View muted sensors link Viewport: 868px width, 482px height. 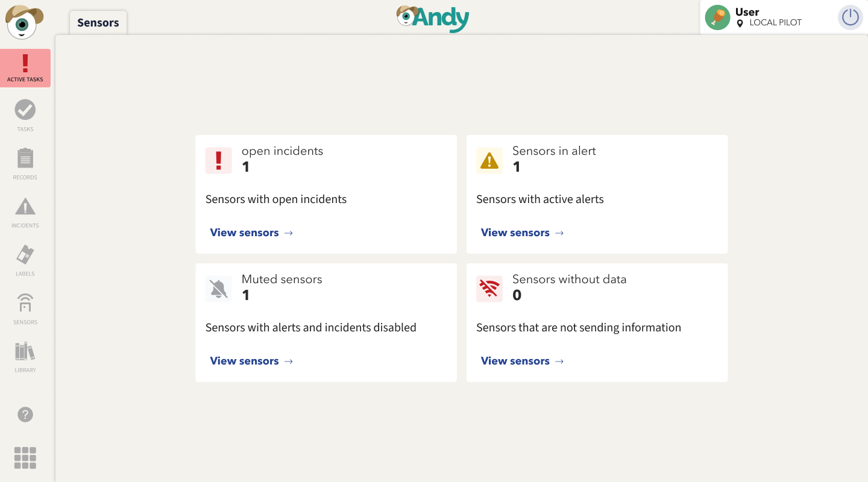click(x=251, y=361)
